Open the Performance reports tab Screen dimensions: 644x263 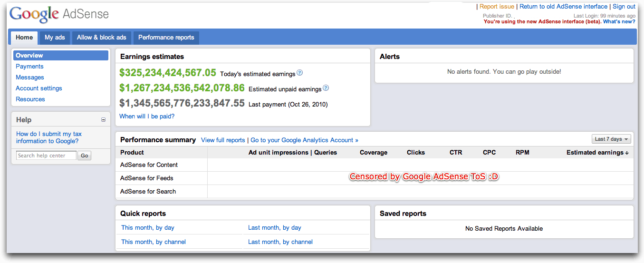[166, 38]
